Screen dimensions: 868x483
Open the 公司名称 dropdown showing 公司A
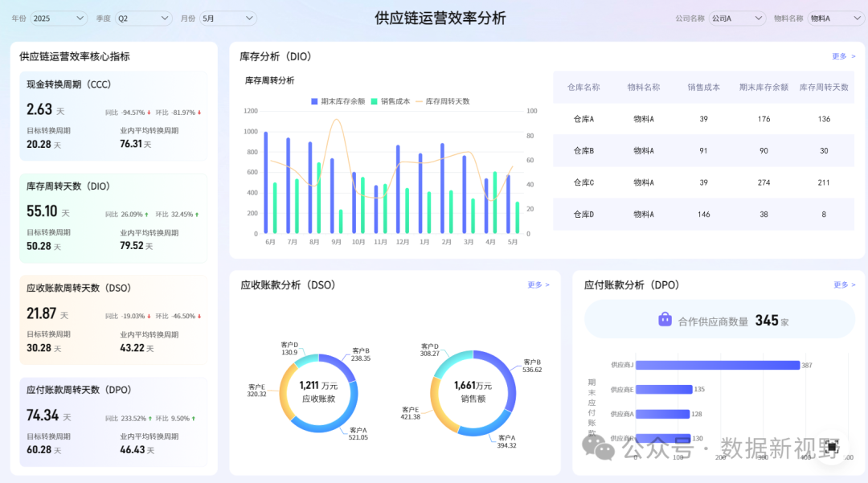pos(737,18)
